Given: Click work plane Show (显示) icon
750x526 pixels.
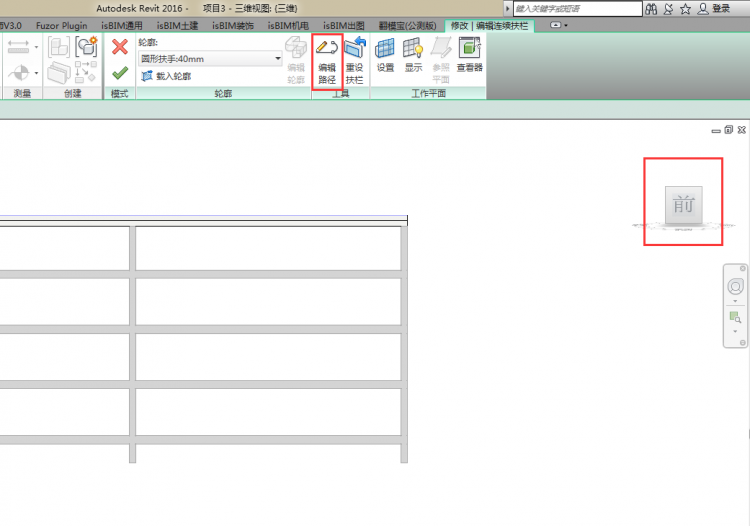Looking at the screenshot, I should click(413, 57).
